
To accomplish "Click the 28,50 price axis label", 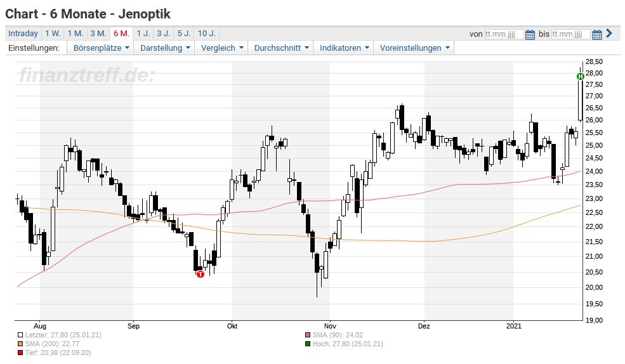I will 595,62.
